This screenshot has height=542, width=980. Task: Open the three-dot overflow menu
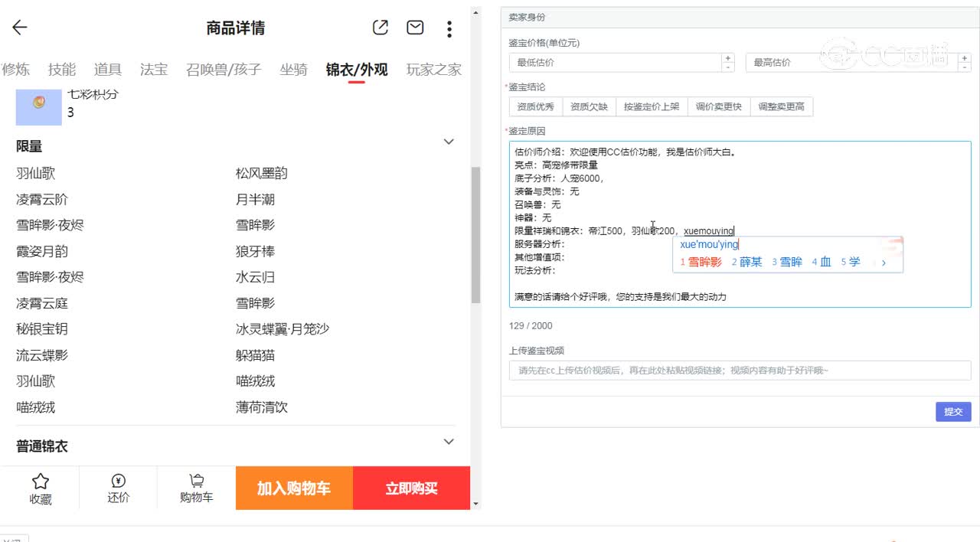[x=449, y=28]
